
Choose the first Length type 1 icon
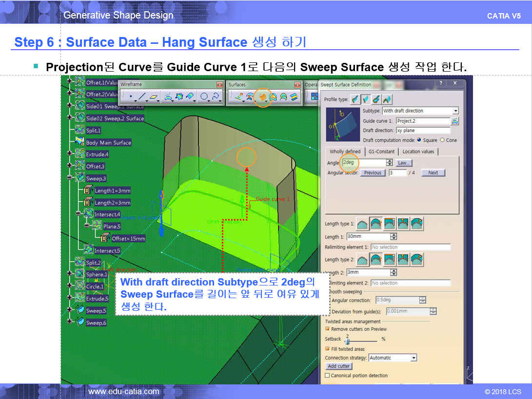click(x=362, y=224)
